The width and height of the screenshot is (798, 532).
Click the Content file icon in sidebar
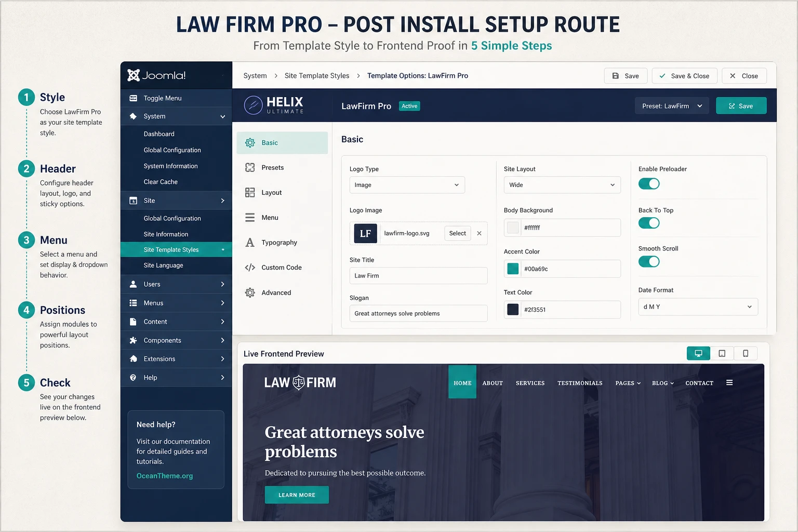coord(134,322)
